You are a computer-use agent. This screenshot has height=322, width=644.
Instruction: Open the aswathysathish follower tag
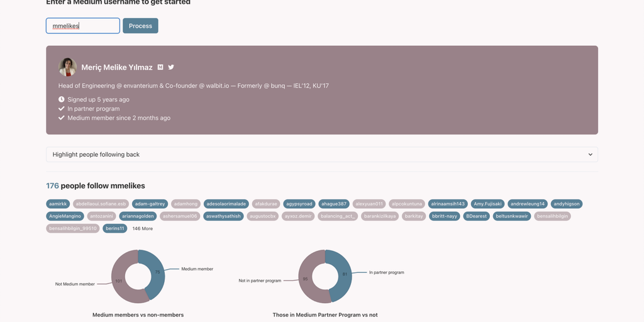[223, 216]
